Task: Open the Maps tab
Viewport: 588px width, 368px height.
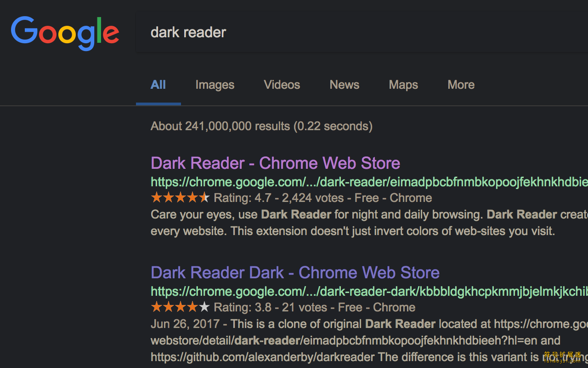Action: tap(403, 85)
